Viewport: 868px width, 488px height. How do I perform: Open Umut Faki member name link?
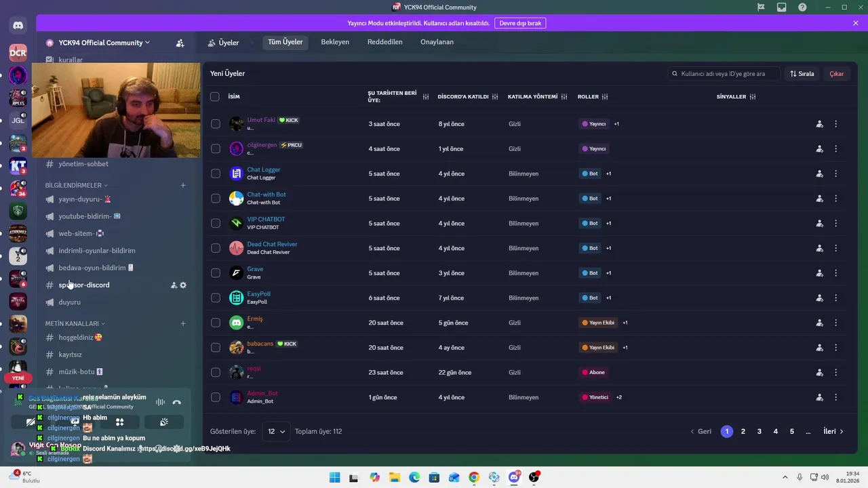click(x=261, y=120)
